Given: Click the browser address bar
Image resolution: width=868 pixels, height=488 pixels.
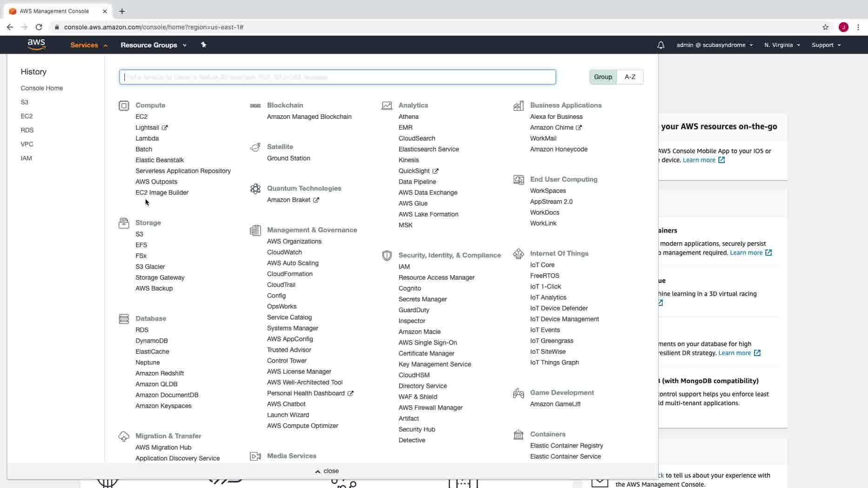Looking at the screenshot, I should coord(433,27).
